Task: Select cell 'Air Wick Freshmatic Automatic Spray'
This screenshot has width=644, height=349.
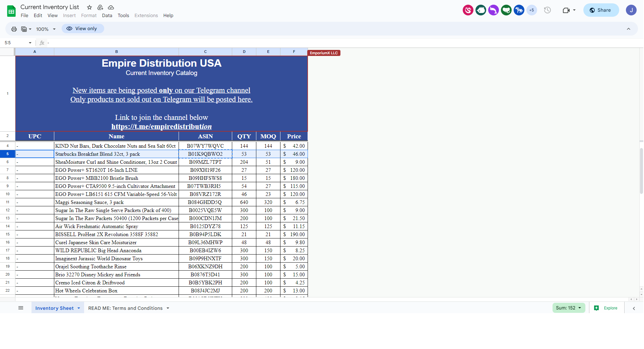Action: 116,226
